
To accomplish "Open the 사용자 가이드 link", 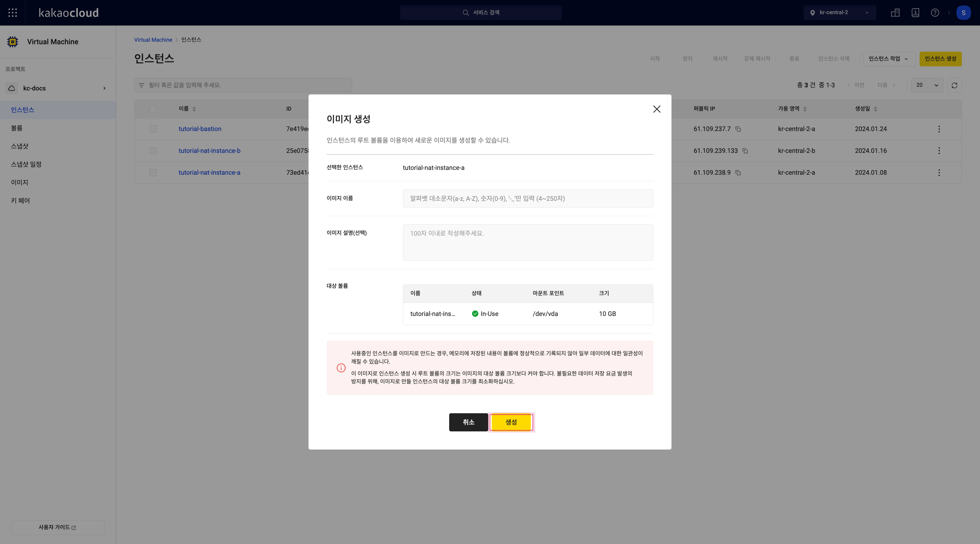I will pyautogui.click(x=58, y=528).
